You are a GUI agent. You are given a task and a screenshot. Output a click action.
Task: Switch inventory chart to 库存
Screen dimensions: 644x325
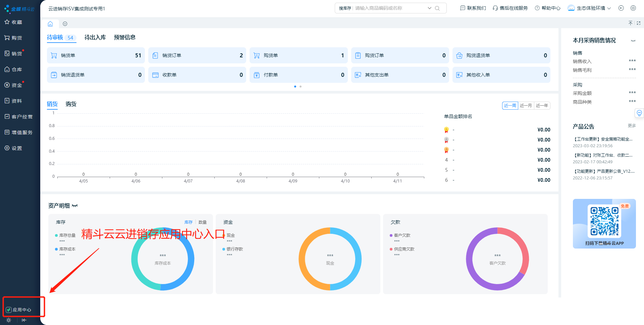tap(189, 222)
